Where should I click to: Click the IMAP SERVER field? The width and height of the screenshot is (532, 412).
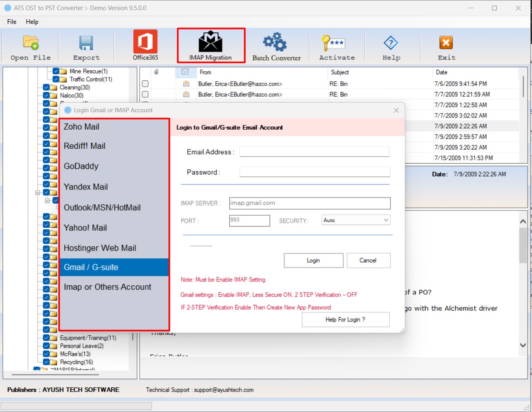310,203
